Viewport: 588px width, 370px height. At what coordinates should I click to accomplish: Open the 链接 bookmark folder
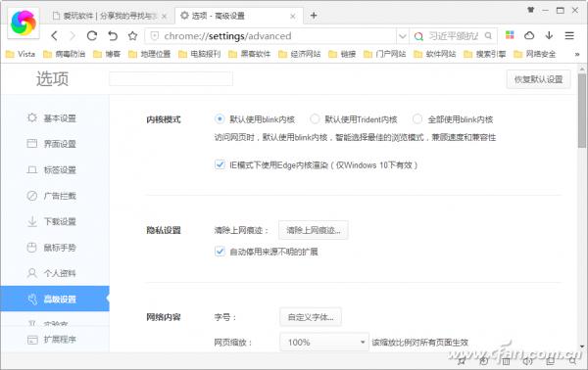[342, 54]
